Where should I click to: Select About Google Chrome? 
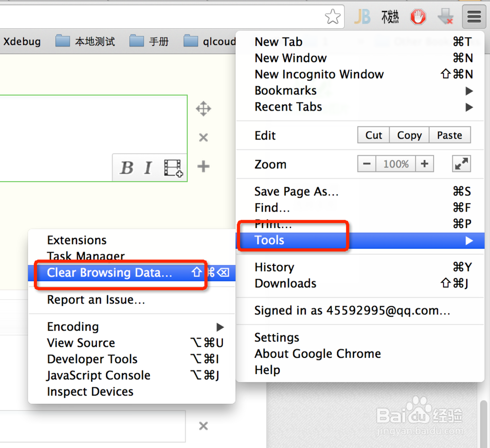pos(360,354)
